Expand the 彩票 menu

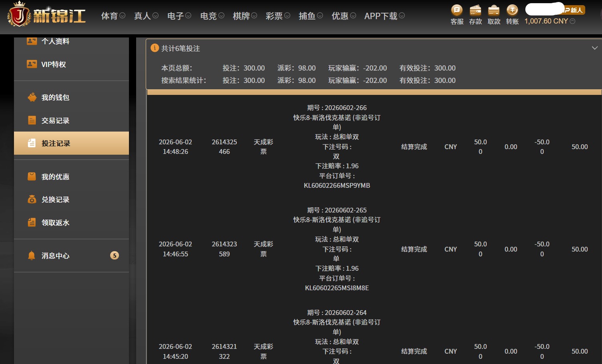(278, 16)
